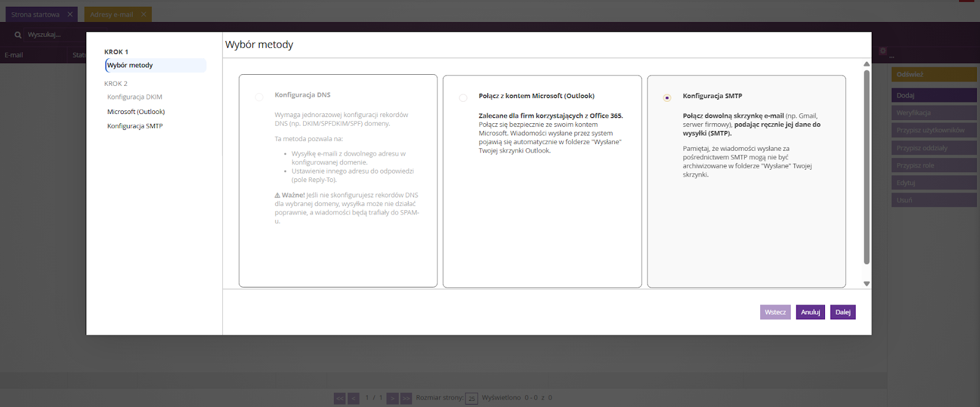Go to last page with >> pager icon
The height and width of the screenshot is (407, 980).
click(406, 398)
